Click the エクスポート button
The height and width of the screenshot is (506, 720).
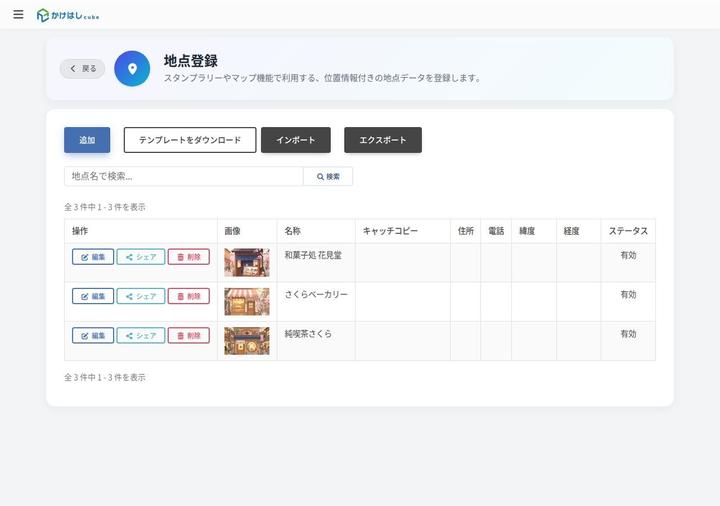tap(383, 140)
